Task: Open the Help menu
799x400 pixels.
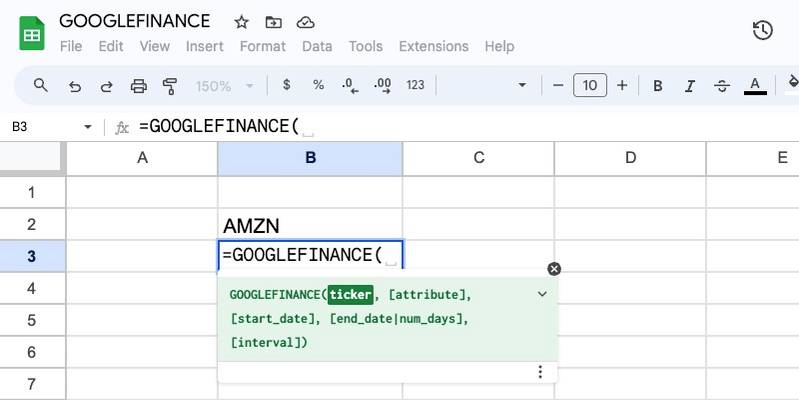Action: coord(499,46)
